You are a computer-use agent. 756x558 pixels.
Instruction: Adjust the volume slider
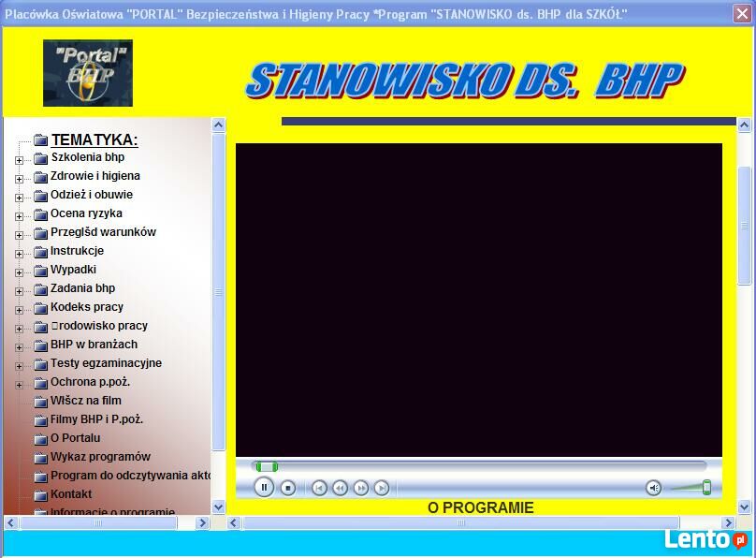[x=706, y=488]
